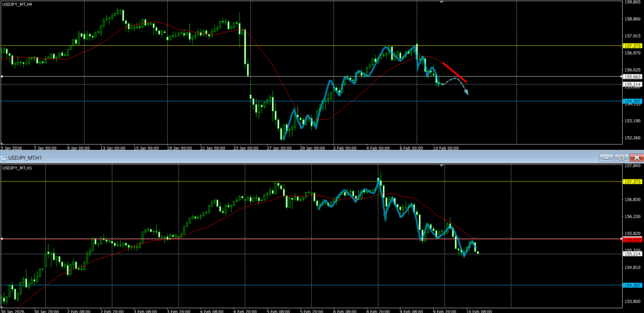Image resolution: width=644 pixels, height=313 pixels.
Task: Click the USDJPY_MT,H4 chart label text
Action: [18, 4]
